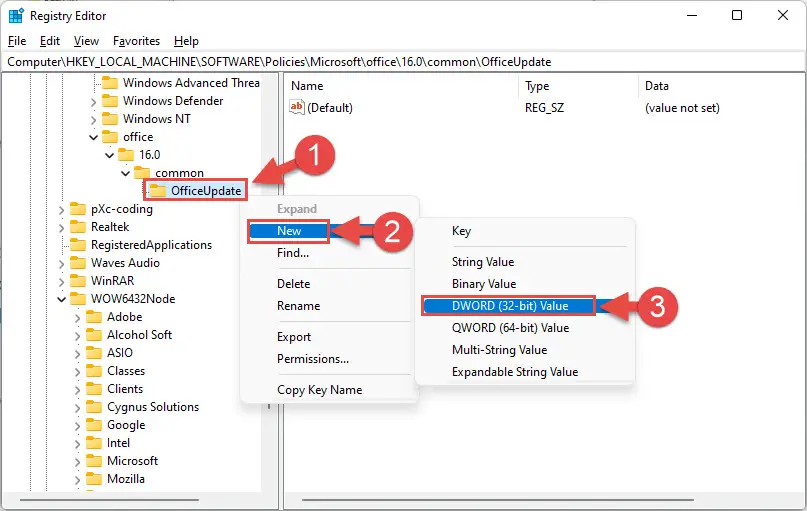This screenshot has width=807, height=511.
Task: Click the OfficeUpdate folder icon
Action: tap(158, 191)
